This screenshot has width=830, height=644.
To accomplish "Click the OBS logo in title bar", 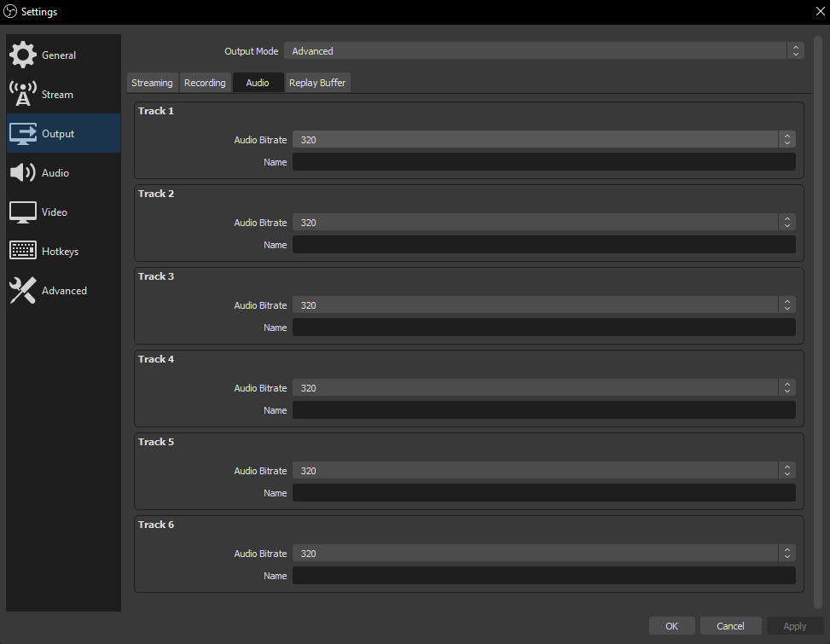I will (10, 11).
